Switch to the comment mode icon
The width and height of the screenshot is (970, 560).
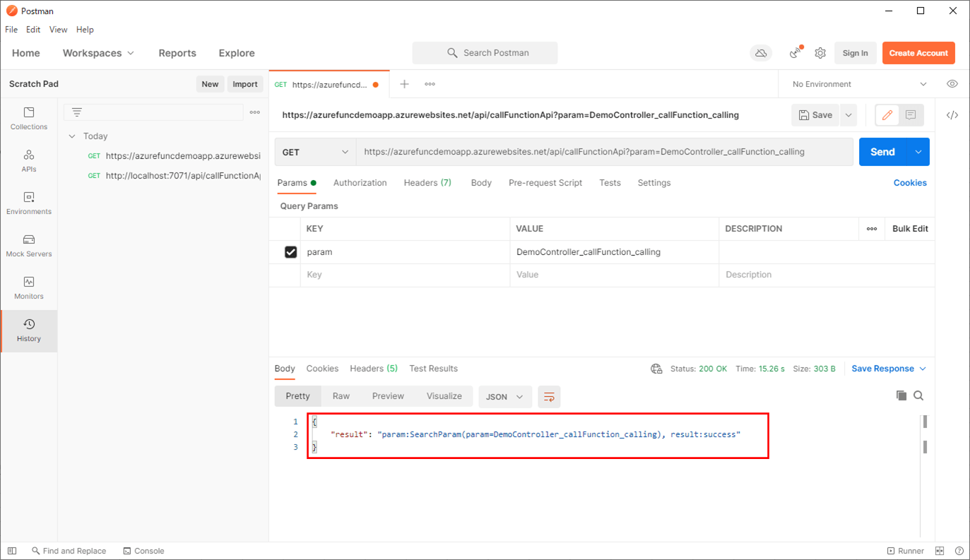click(911, 115)
